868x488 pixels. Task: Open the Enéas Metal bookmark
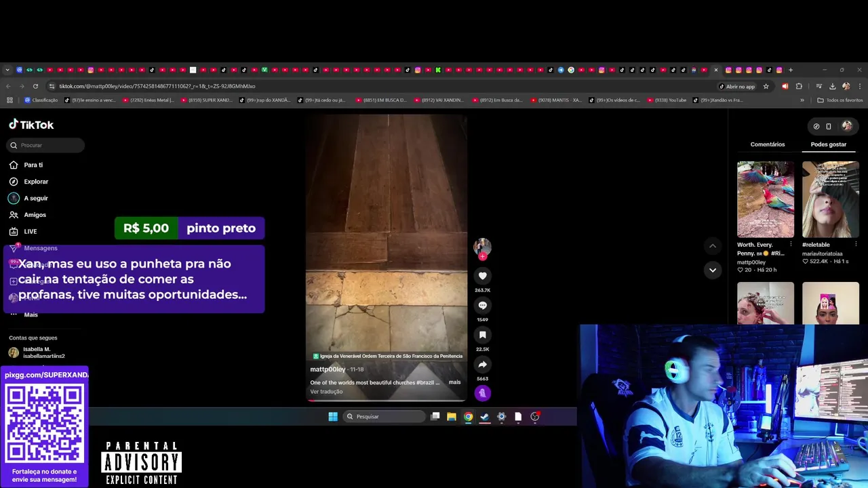coord(148,100)
